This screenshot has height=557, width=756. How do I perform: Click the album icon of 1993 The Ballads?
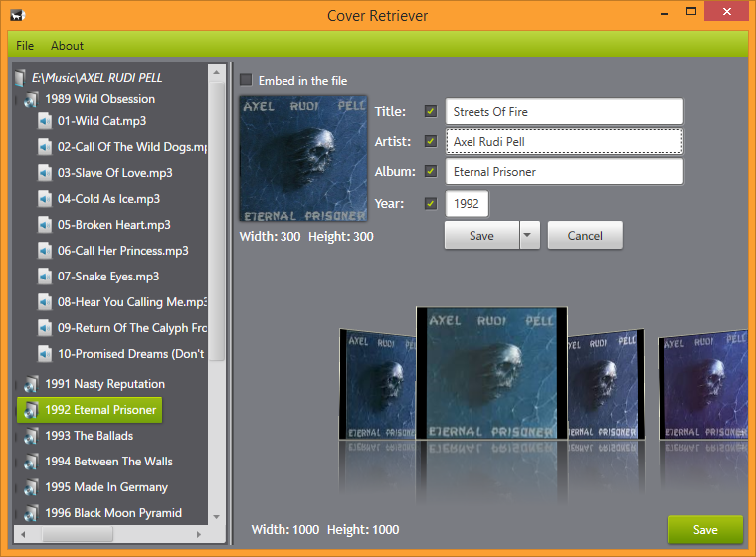(x=31, y=436)
